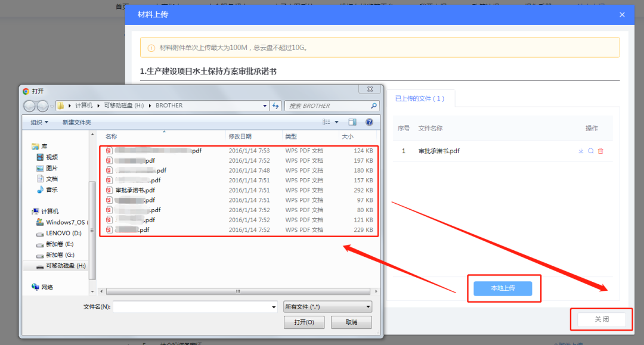The height and width of the screenshot is (345, 644).
Task: Select the 80 KB PDF file
Action: (x=239, y=210)
